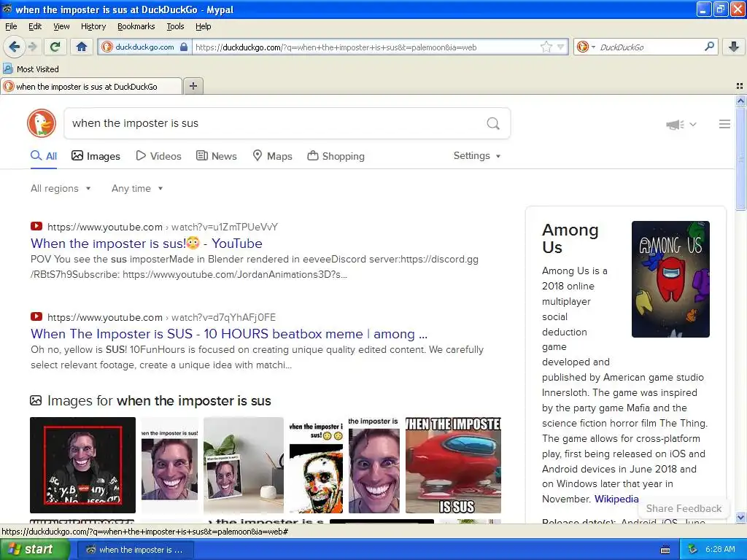Screen dimensions: 747x560
Task: Open the red-framed dark meme thumbnail
Action: point(83,465)
